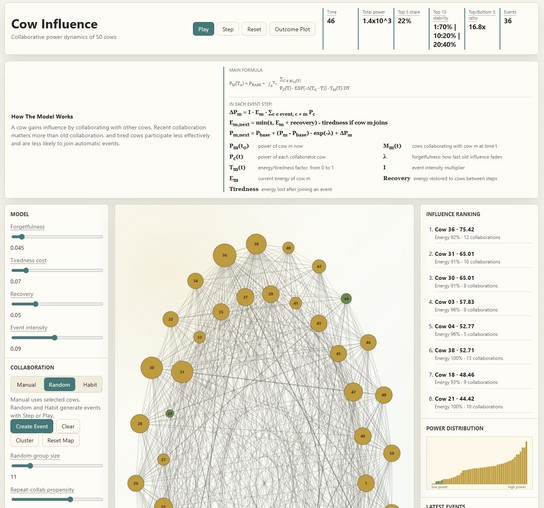
Task: Click the Event intensity label
Action: pos(29,328)
